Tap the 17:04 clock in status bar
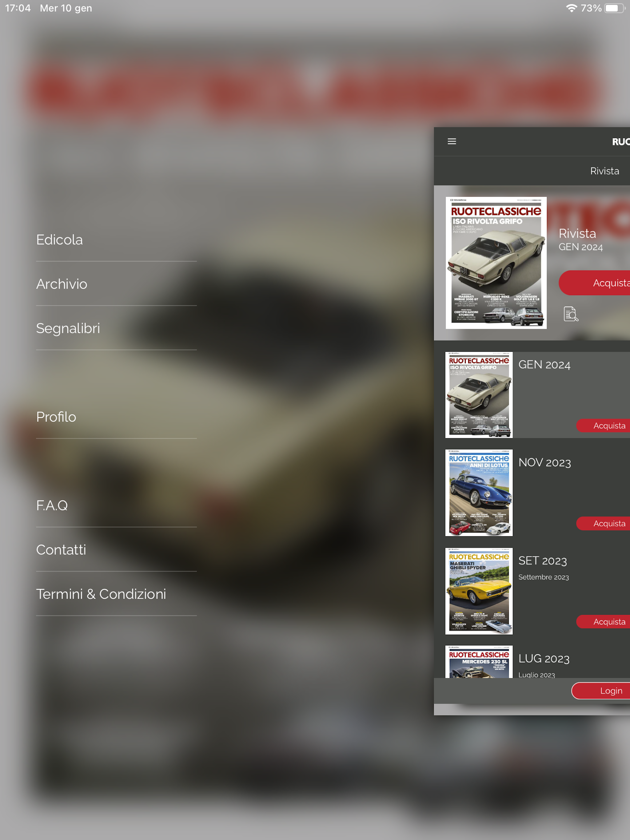This screenshot has height=840, width=630. point(18,8)
